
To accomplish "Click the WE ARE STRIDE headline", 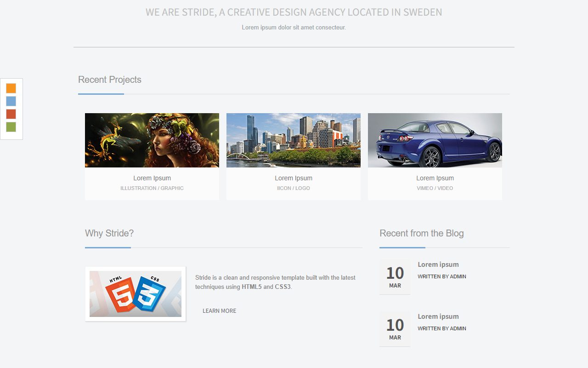I will [294, 12].
